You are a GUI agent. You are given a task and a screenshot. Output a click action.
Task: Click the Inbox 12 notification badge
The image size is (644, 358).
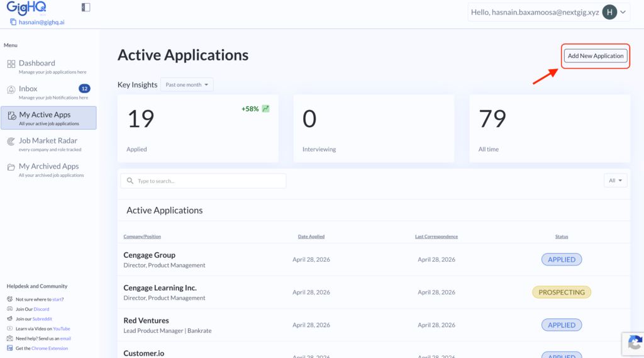[x=84, y=88]
